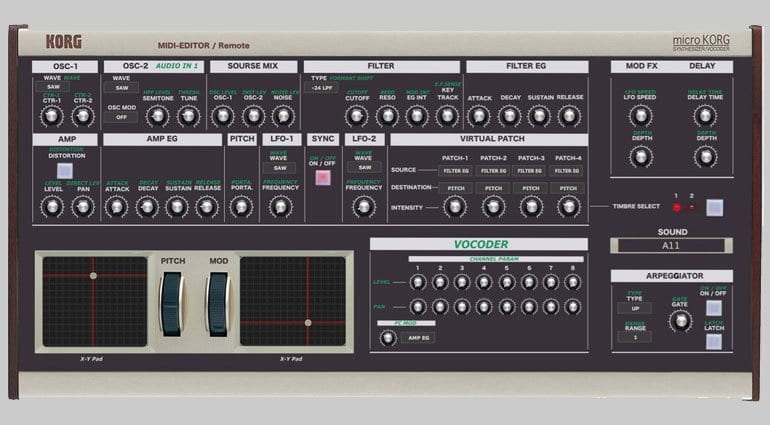
Task: Click the FILTER EG section header
Action: point(527,66)
